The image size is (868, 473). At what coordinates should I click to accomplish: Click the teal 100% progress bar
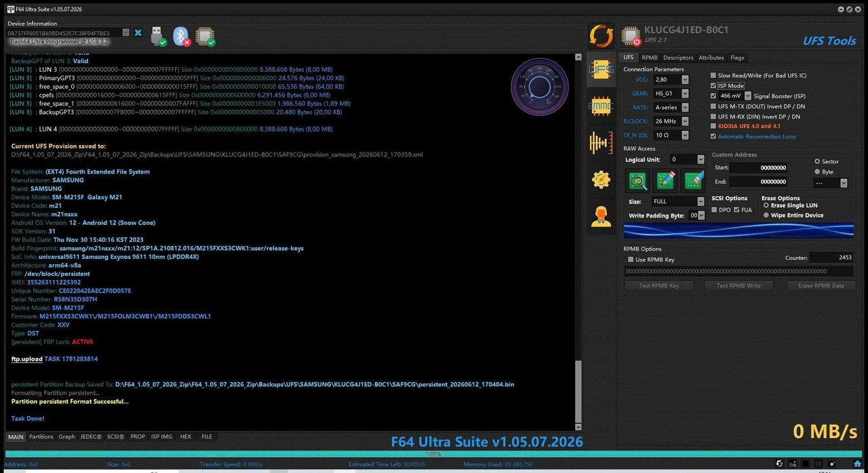click(433, 454)
